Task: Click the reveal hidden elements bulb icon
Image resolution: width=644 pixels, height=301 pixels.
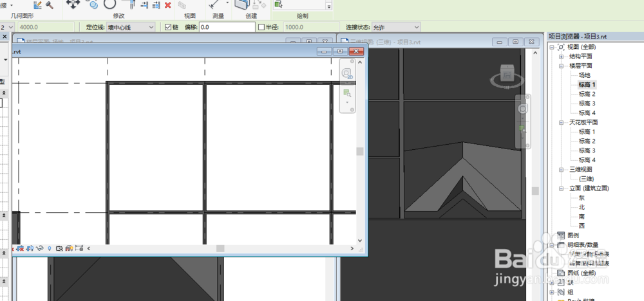Action: tap(50, 248)
